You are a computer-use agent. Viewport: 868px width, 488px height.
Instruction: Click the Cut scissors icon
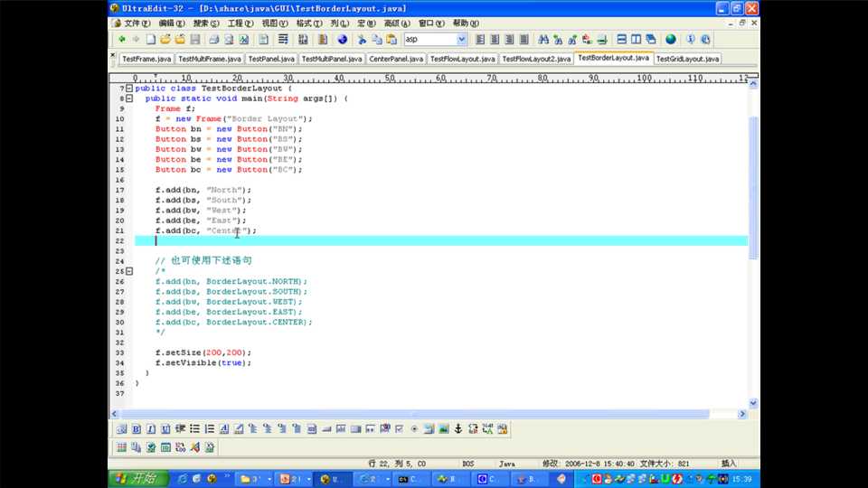click(x=362, y=39)
